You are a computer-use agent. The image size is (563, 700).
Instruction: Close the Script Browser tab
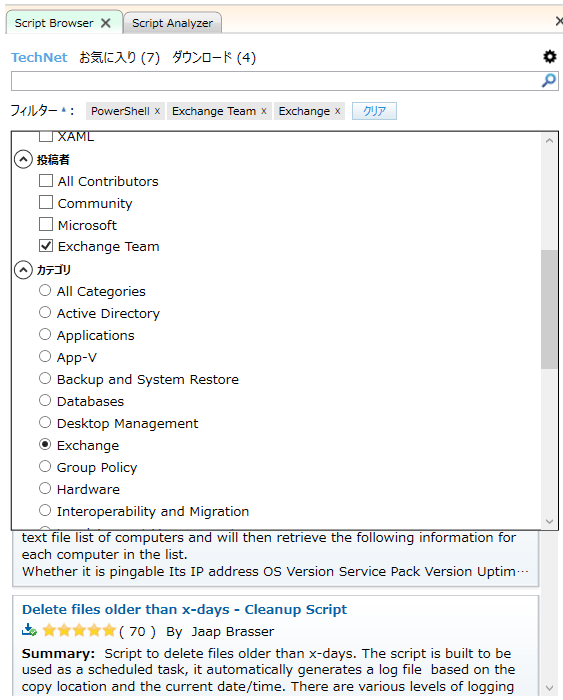(x=106, y=23)
